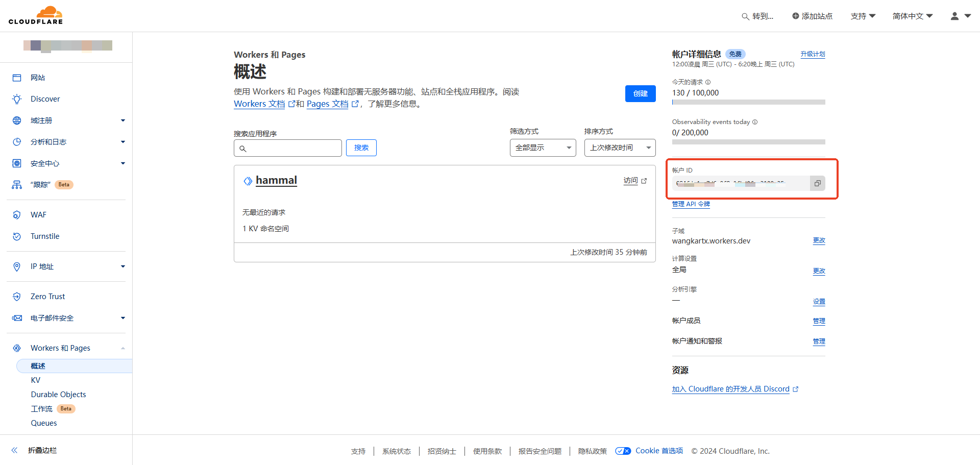Click the 管理 API 令牌 link
Screen dimensions: 980x465
[691, 204]
